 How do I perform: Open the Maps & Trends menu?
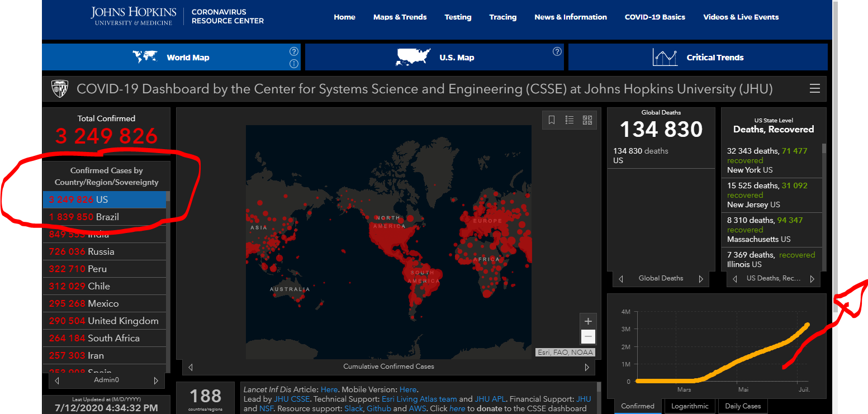(400, 17)
